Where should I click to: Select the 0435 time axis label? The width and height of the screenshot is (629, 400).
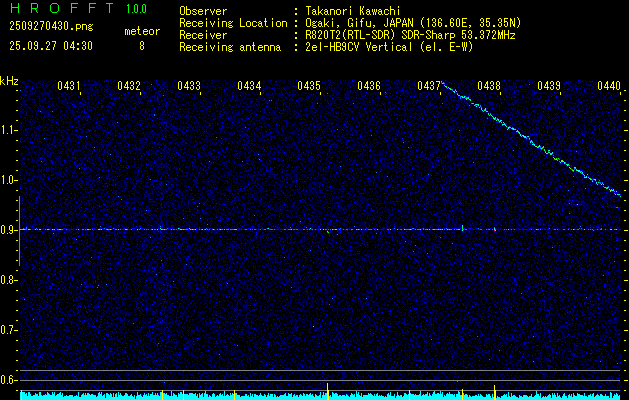tap(309, 85)
